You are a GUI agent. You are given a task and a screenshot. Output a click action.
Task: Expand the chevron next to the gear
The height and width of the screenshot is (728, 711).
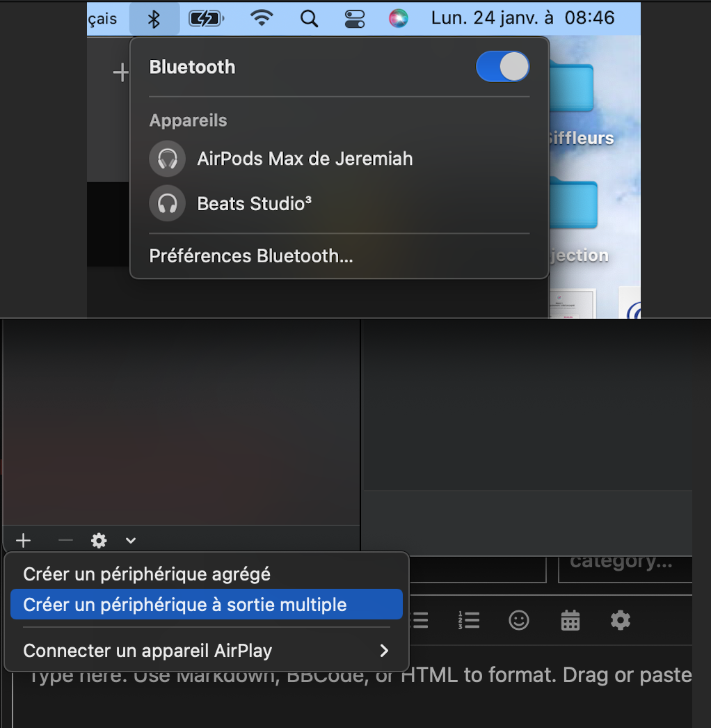(131, 540)
